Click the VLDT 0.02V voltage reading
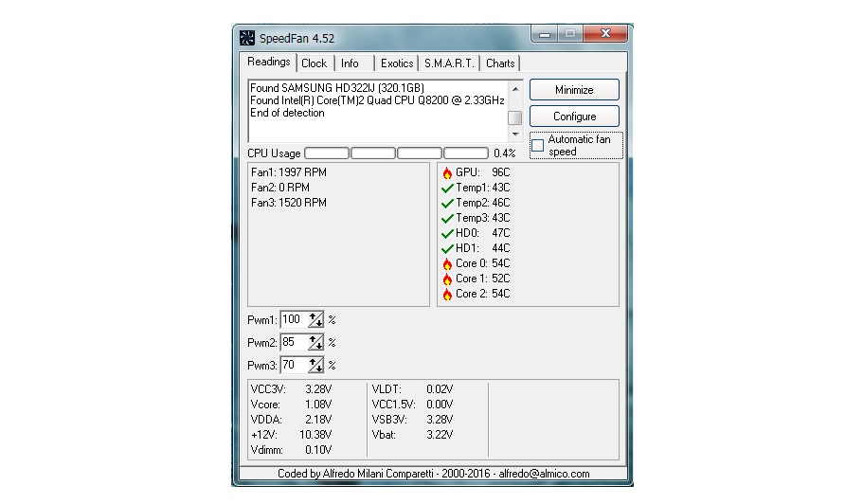The width and height of the screenshot is (863, 504). (412, 389)
